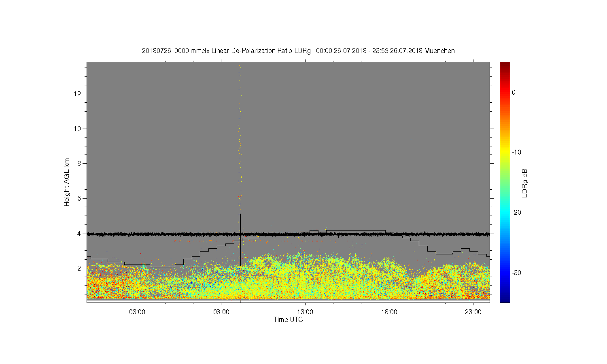Click the colorbar value label 0
Viewport: 607px width, 364px height.
pyautogui.click(x=514, y=92)
